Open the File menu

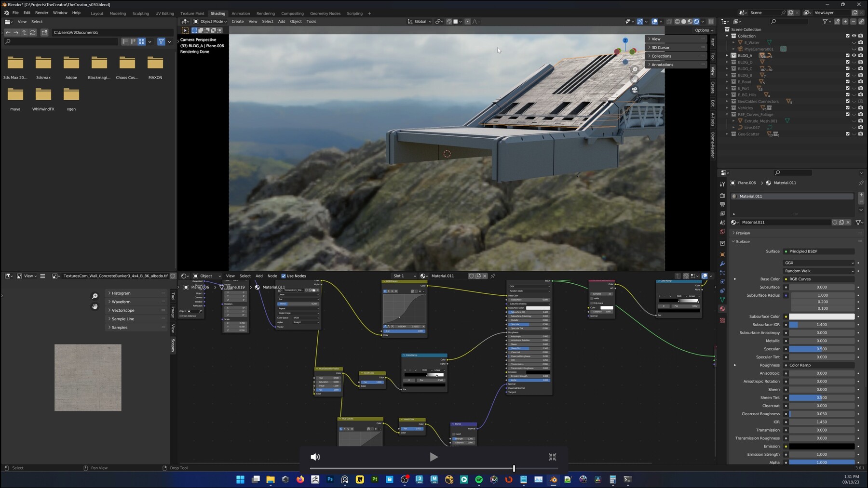coord(15,13)
